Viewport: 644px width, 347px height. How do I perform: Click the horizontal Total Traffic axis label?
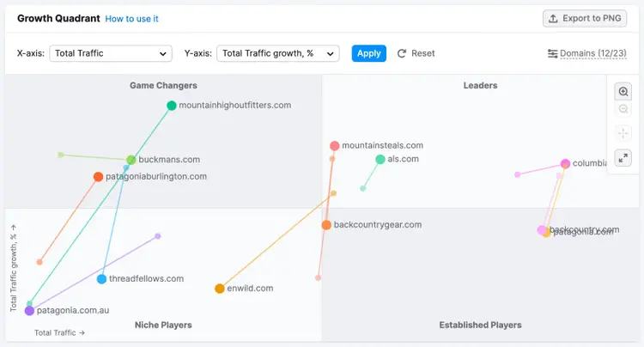click(59, 332)
